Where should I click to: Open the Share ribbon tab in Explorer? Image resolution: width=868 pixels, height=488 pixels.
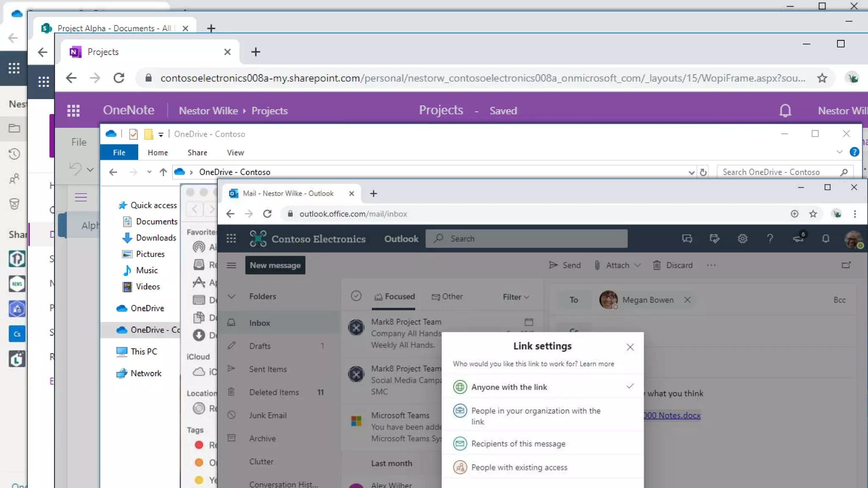pos(197,152)
